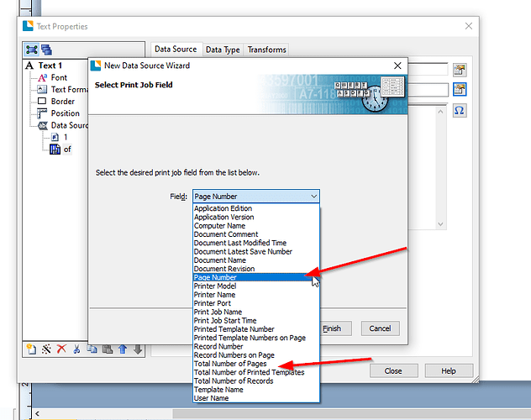Screen dimensions: 531x420
Task: Choose Document Revision from the list
Action: (x=256, y=269)
